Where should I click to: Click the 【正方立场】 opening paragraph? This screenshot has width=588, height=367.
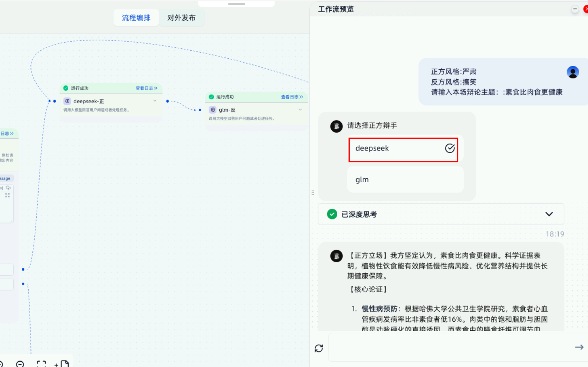[x=448, y=266]
